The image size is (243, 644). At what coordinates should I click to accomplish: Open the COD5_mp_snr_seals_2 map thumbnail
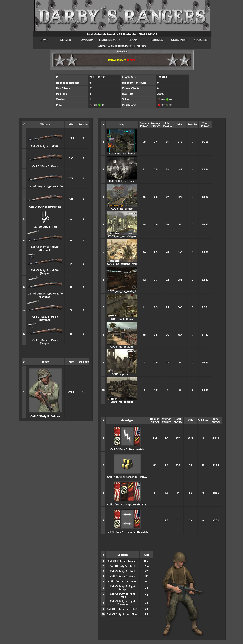click(122, 278)
